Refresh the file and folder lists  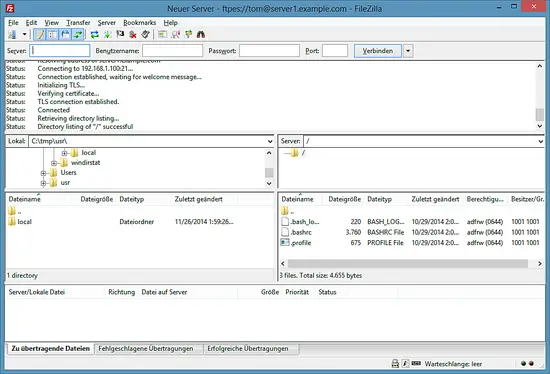[x=94, y=34]
